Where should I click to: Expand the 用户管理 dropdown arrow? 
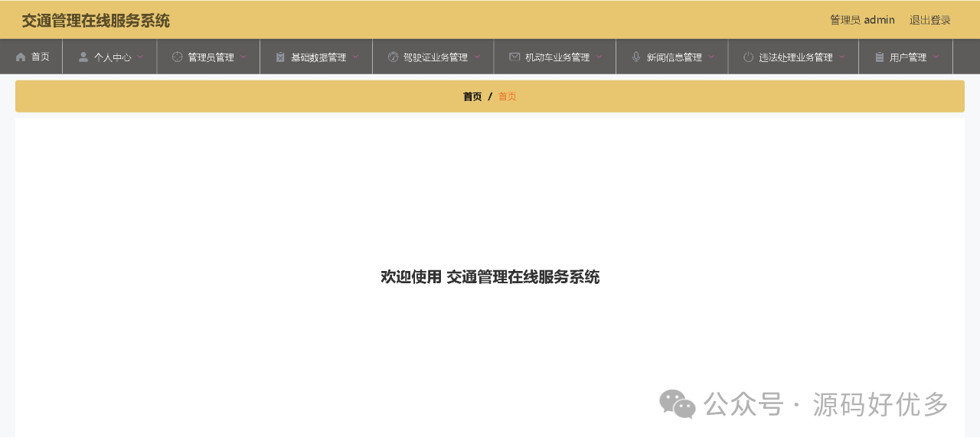click(x=936, y=57)
